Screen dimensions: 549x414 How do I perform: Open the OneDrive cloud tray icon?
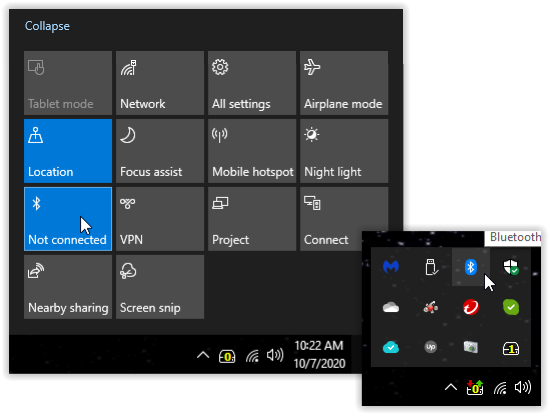(391, 307)
